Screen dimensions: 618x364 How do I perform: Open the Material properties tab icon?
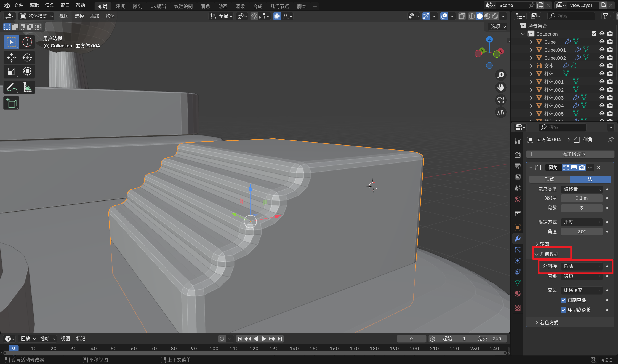[x=518, y=294]
